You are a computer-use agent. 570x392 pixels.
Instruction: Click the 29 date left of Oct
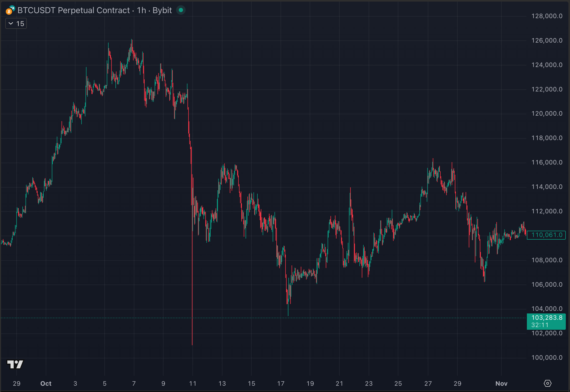(x=17, y=384)
